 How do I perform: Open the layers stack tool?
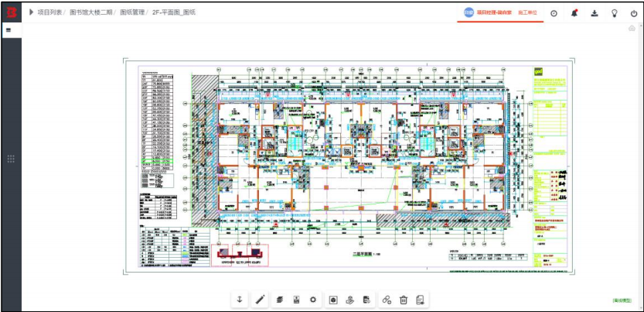coord(279,300)
